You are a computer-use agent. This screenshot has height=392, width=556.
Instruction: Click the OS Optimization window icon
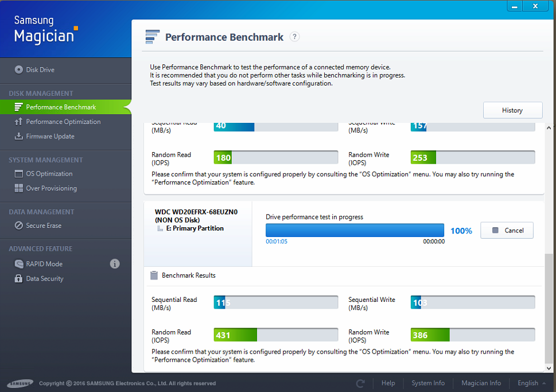[x=19, y=173]
